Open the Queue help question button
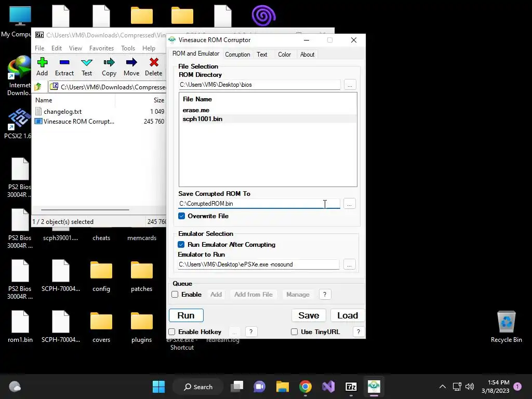 point(325,295)
